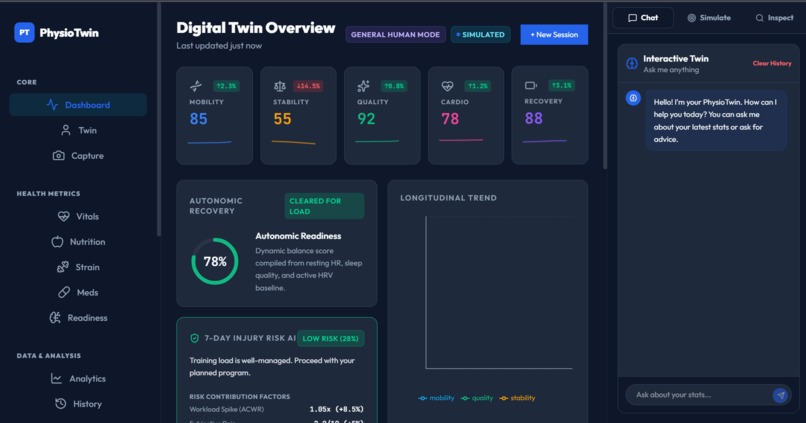Switch to the Chat tab
The width and height of the screenshot is (806, 423).
(643, 17)
